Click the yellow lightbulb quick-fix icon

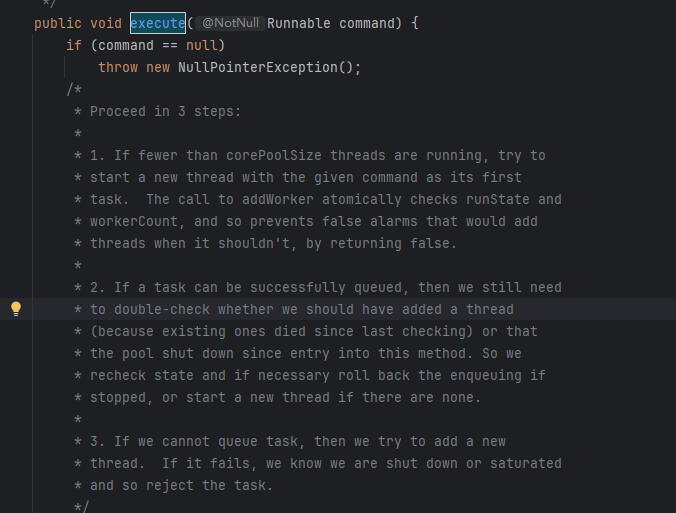(16, 309)
